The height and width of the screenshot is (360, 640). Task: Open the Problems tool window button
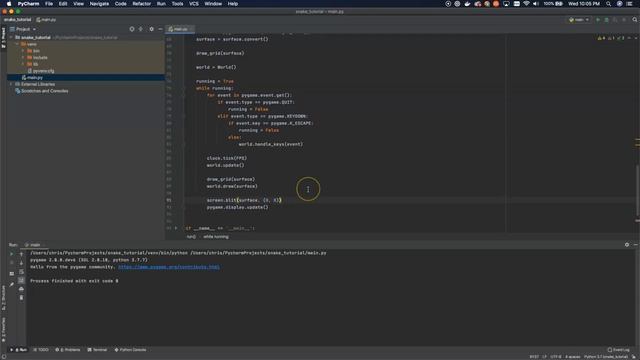[x=68, y=350]
